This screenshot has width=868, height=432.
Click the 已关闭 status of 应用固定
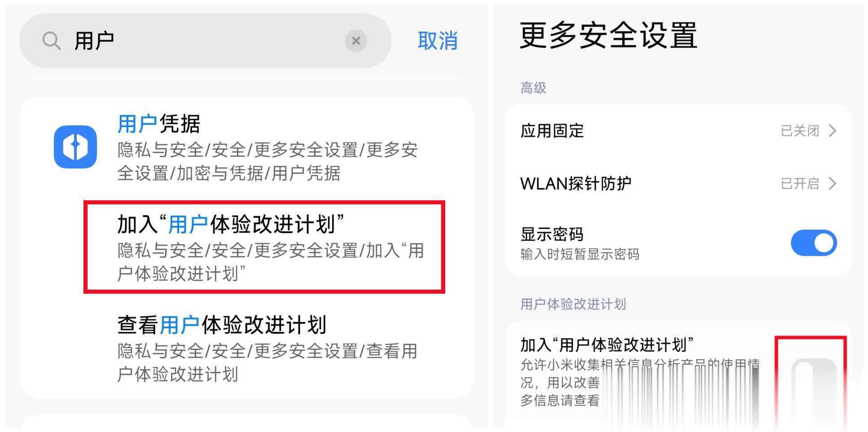pos(800,131)
